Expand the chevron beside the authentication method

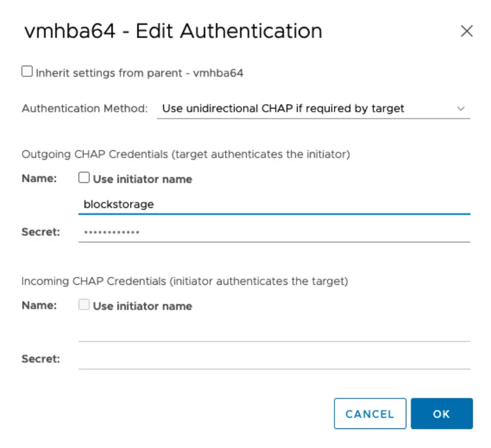(461, 109)
